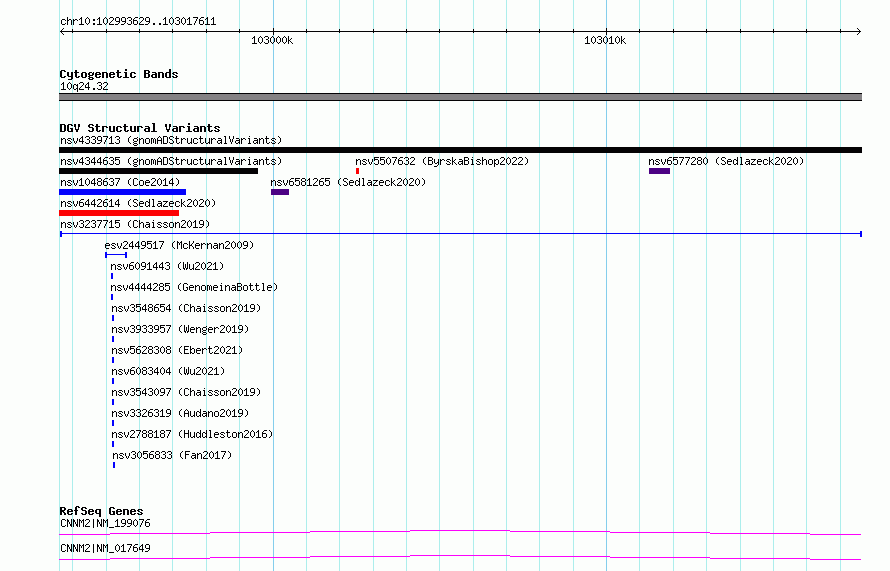Open nsv3543097 (Chaisson2019) label
Screen dimensions: 890x571
[x=186, y=392]
